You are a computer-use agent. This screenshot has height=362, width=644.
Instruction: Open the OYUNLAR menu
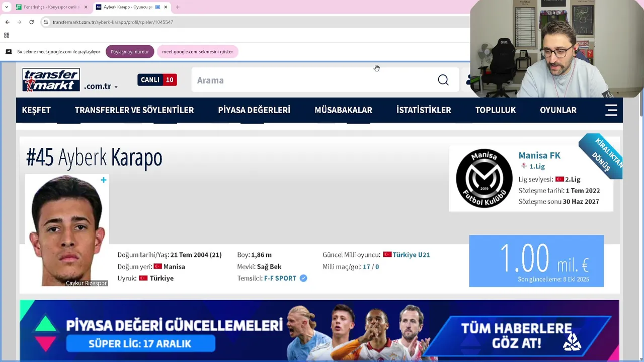click(558, 110)
